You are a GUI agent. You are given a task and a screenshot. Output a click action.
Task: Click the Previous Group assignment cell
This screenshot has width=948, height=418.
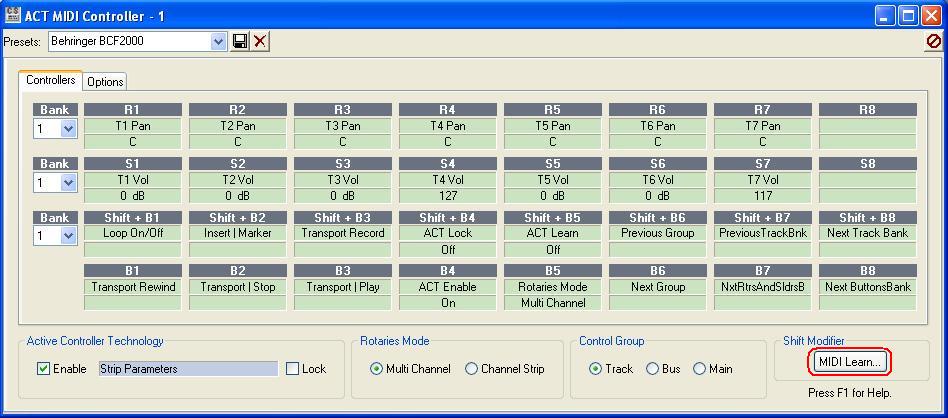point(658,233)
